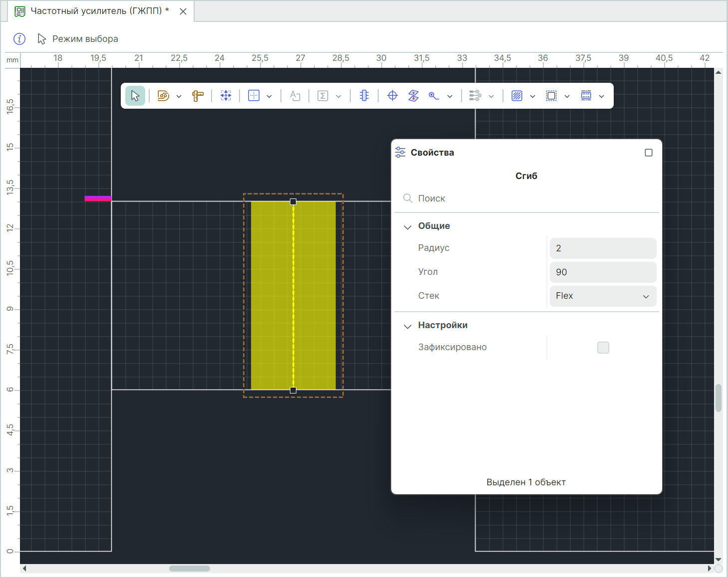Viewport: 728px width, 578px height.
Task: Toggle the Свойства panel maximize box
Action: (648, 153)
